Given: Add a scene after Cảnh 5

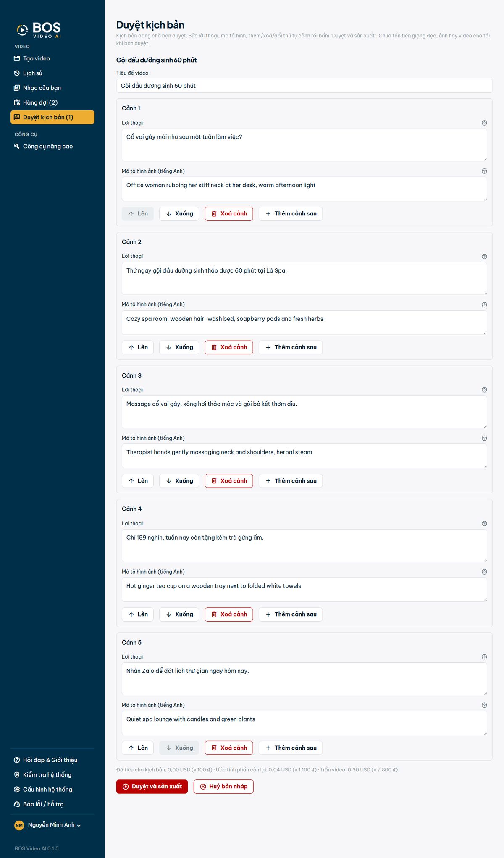Looking at the screenshot, I should pos(291,748).
